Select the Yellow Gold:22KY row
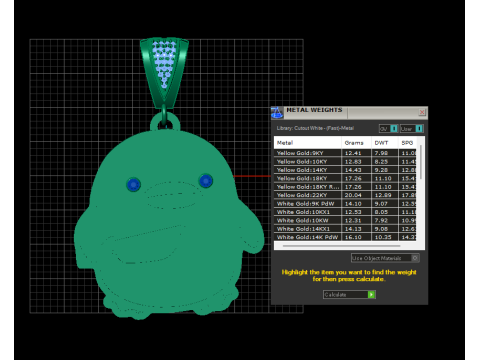The image size is (480, 360). coord(345,195)
